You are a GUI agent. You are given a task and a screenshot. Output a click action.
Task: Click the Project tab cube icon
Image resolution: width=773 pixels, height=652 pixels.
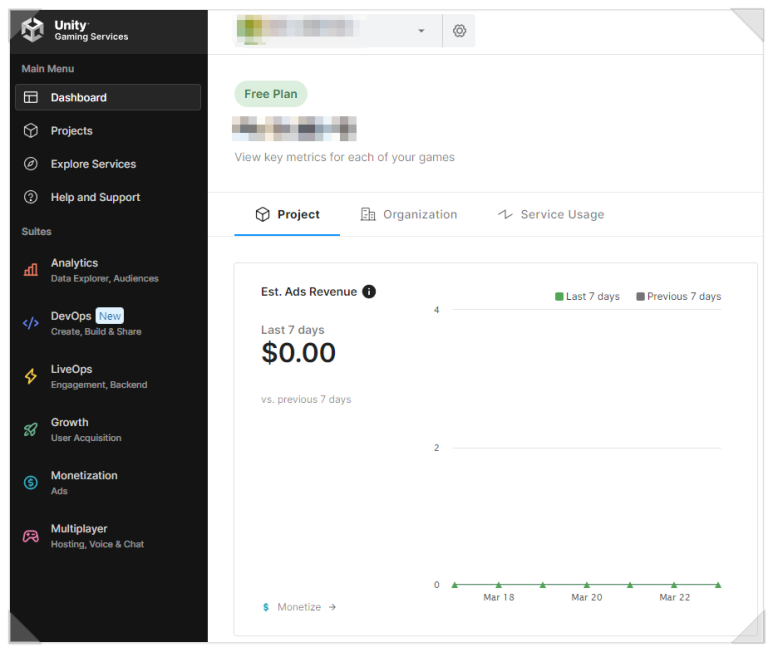tap(263, 214)
